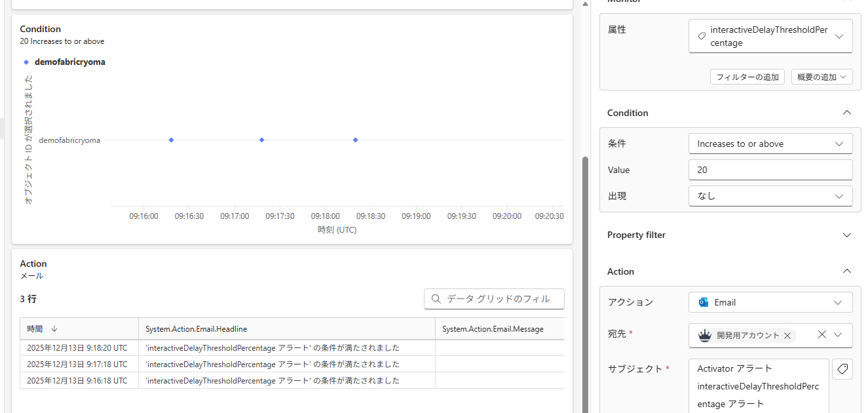Click the tag icon in 属性 dropdown

[x=702, y=37]
